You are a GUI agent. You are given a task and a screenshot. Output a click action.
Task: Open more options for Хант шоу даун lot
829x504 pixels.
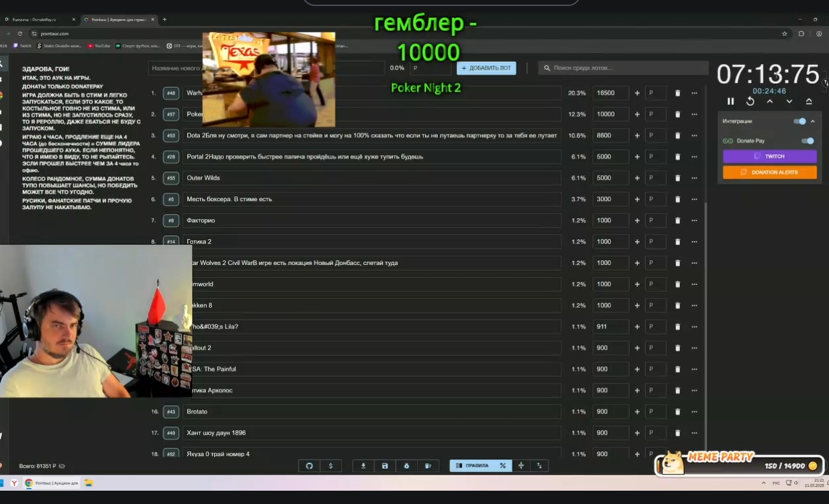point(694,433)
